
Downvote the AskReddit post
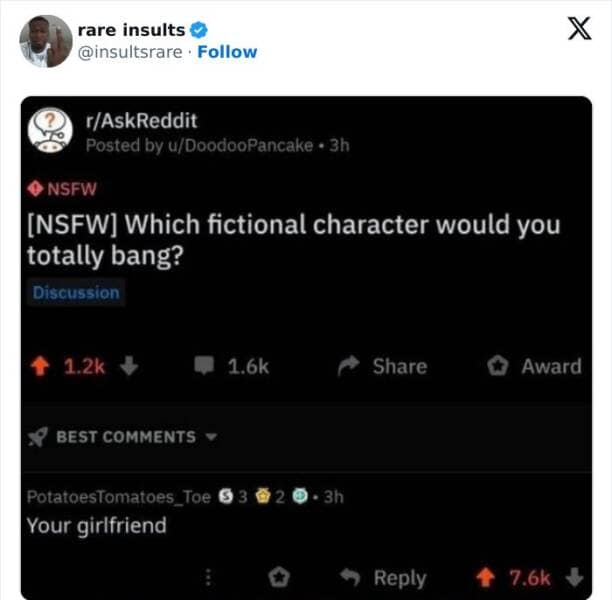(x=127, y=366)
